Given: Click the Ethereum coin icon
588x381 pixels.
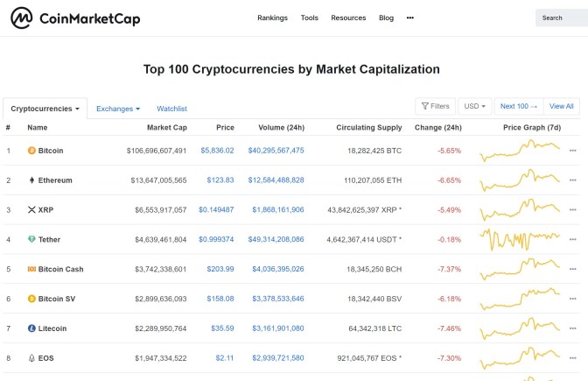Looking at the screenshot, I should 31,180.
